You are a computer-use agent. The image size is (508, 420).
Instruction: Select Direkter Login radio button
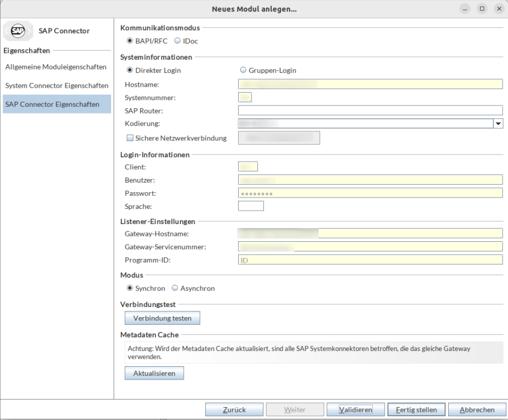tap(129, 70)
